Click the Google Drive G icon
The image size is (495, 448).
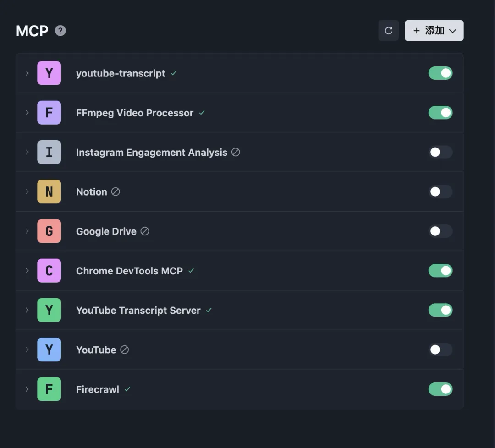[x=49, y=231]
